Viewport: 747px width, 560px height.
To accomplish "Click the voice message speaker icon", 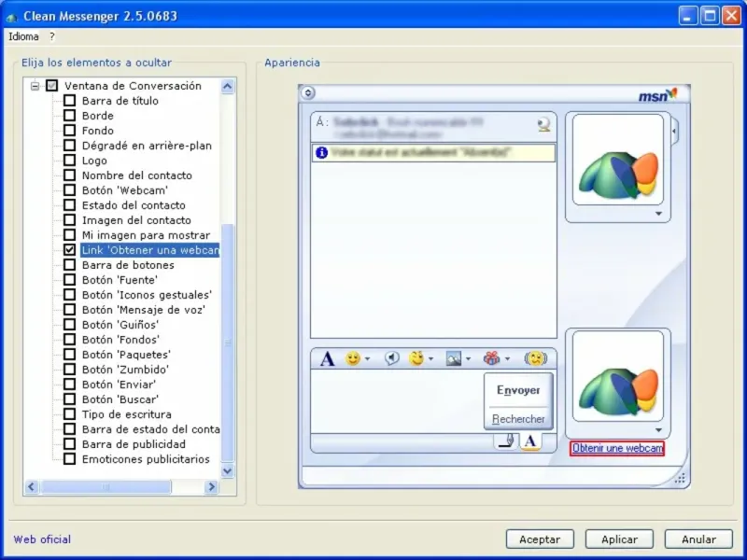I will click(x=391, y=358).
